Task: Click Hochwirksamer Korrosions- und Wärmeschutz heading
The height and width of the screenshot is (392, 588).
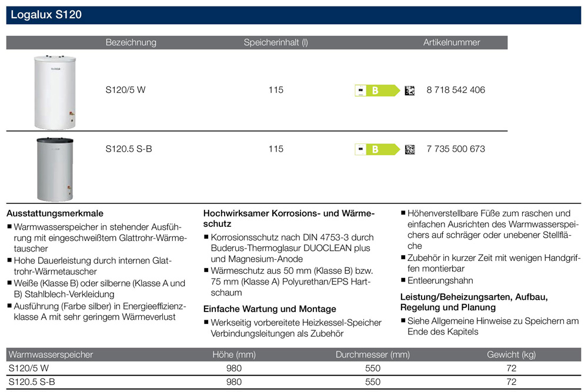Action: point(289,219)
